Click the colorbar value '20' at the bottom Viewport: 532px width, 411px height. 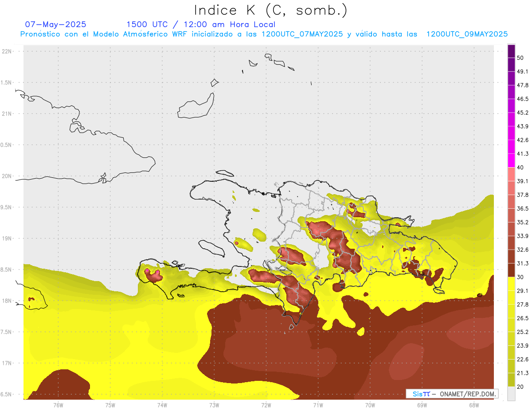tap(520, 387)
